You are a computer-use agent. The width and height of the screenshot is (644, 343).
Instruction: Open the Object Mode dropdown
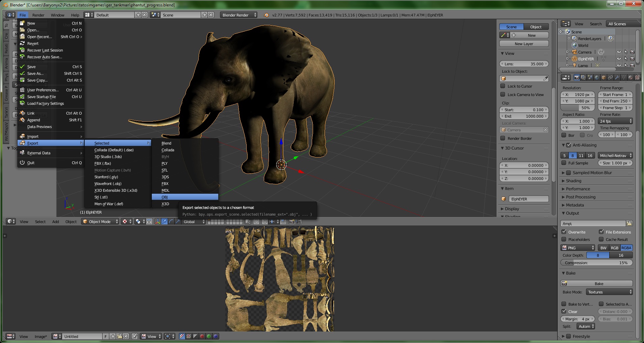click(x=100, y=222)
